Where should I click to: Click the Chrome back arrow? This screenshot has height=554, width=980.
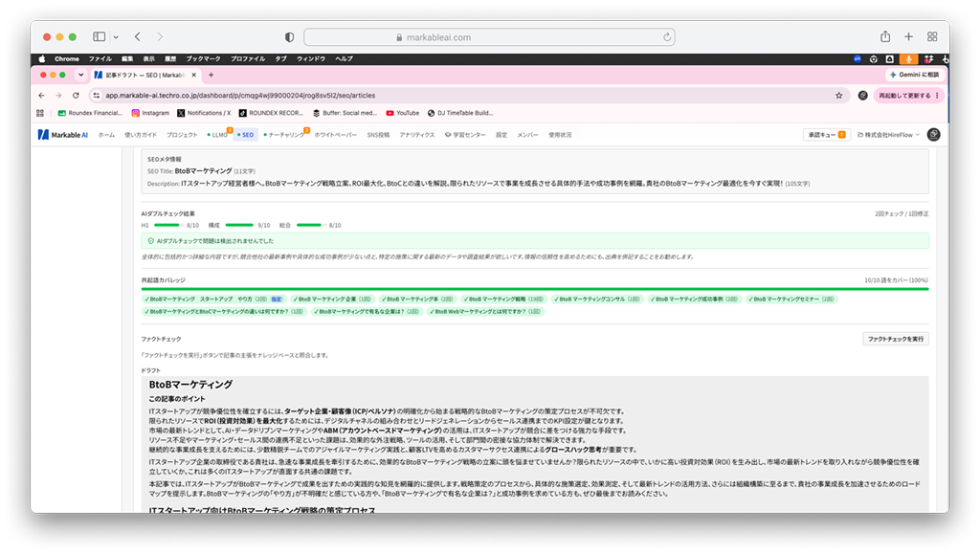tap(42, 96)
